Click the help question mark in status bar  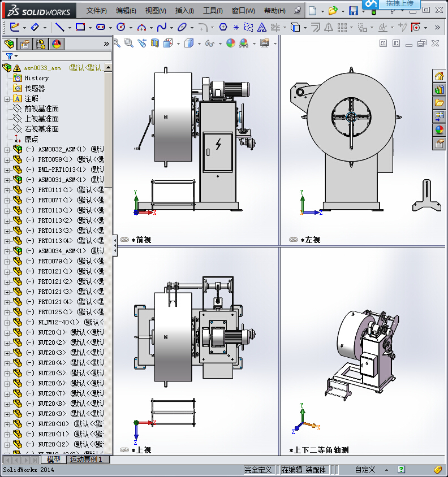pyautogui.click(x=401, y=470)
